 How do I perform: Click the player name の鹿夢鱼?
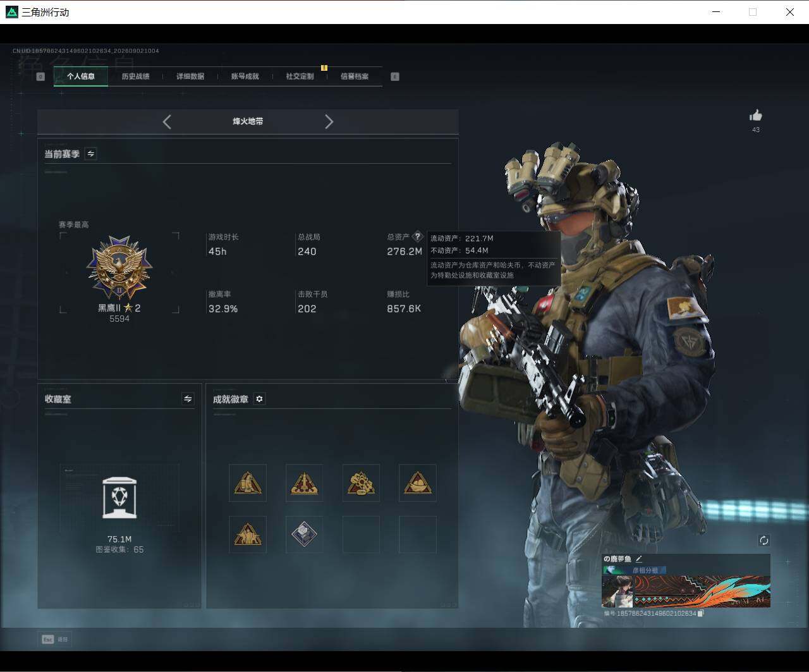coord(617,559)
